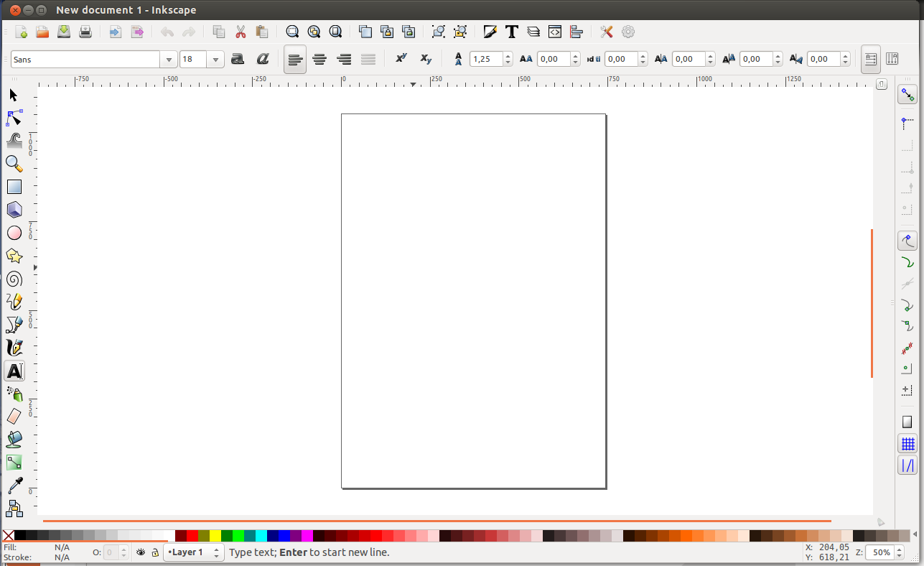Toggle the layer lock icon

coord(154,552)
